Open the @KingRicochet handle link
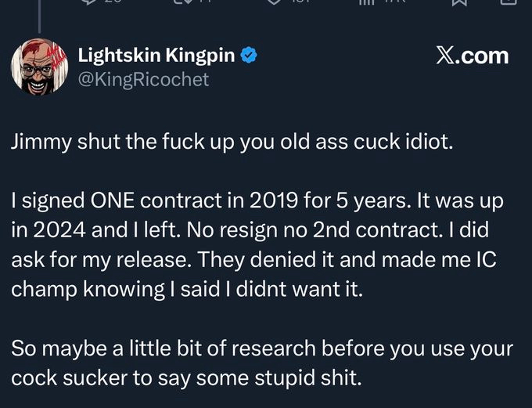532x408 pixels. click(143, 79)
